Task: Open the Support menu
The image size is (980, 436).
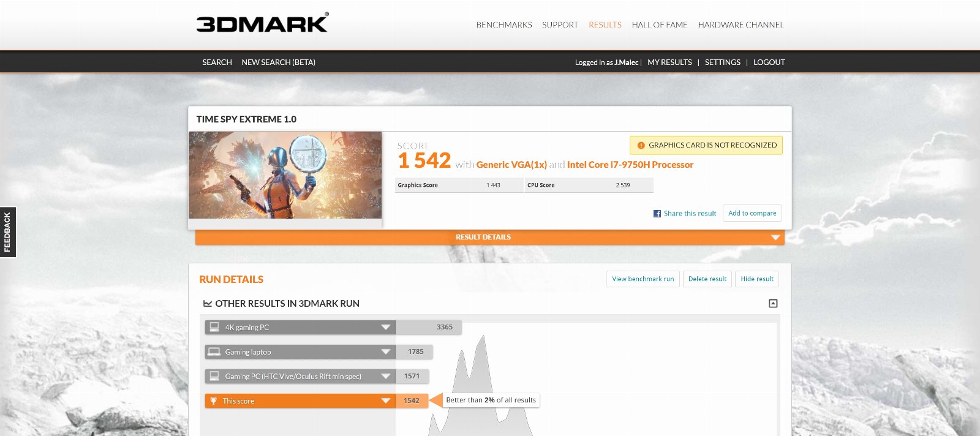Action: click(x=560, y=25)
